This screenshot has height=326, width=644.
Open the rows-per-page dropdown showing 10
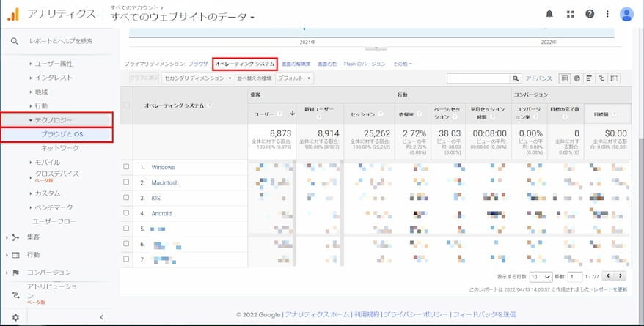tap(541, 277)
